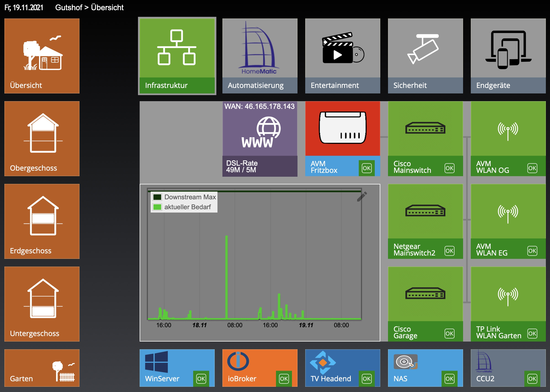This screenshot has width=550, height=392.
Task: Click the pencil edit icon on chart
Action: point(362,197)
